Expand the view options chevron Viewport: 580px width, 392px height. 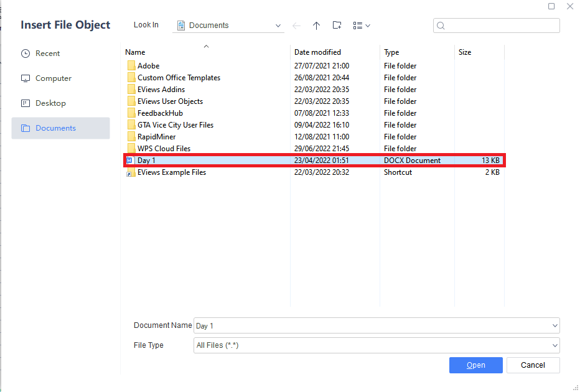tap(367, 26)
